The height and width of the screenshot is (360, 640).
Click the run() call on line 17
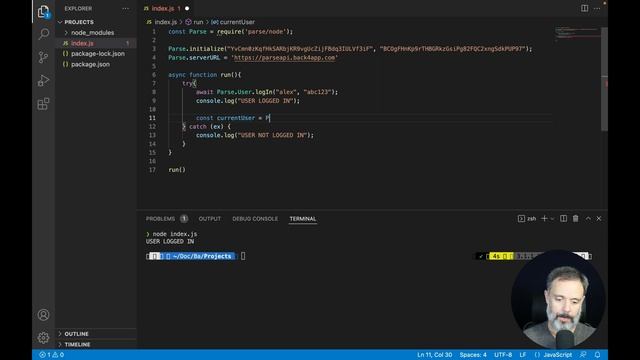(177, 170)
